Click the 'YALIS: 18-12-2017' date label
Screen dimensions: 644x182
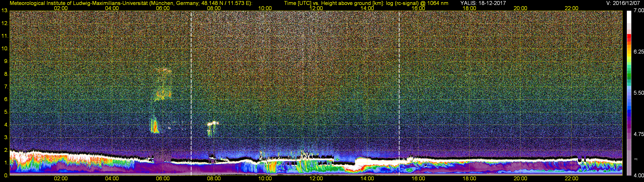(x=483, y=3)
